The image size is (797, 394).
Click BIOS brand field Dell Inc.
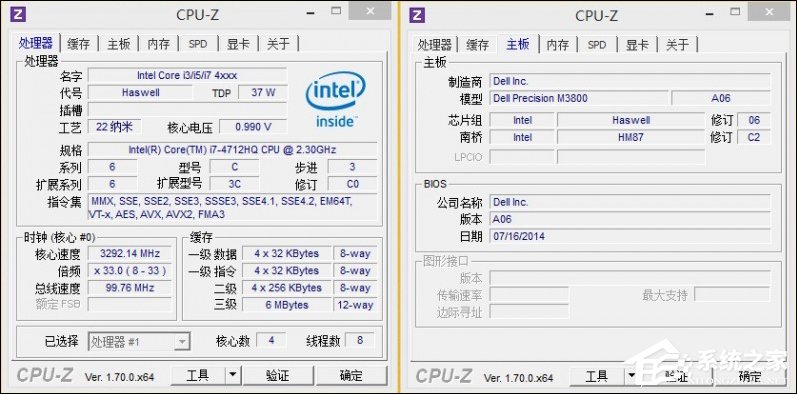tap(630, 202)
